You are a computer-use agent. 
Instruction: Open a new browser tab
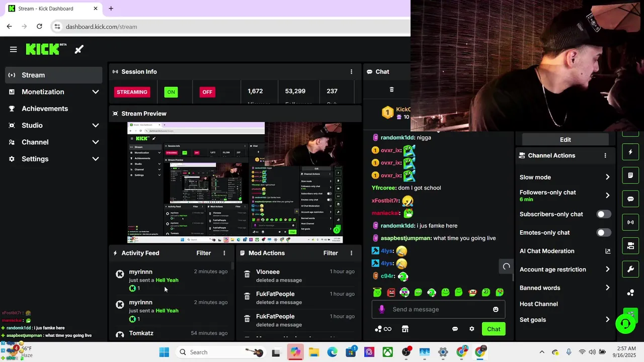111,9
